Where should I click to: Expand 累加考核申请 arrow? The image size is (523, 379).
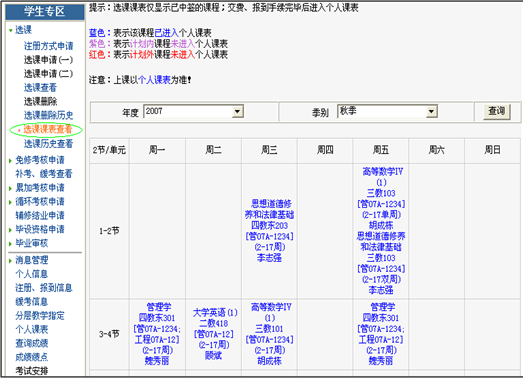point(11,188)
